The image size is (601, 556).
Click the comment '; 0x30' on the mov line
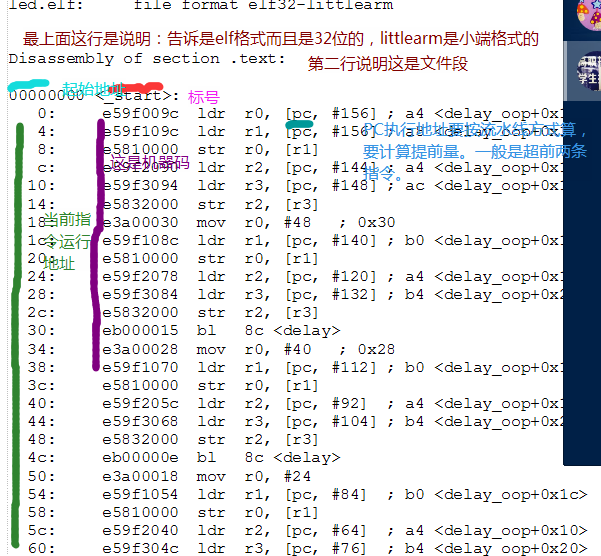click(x=367, y=222)
